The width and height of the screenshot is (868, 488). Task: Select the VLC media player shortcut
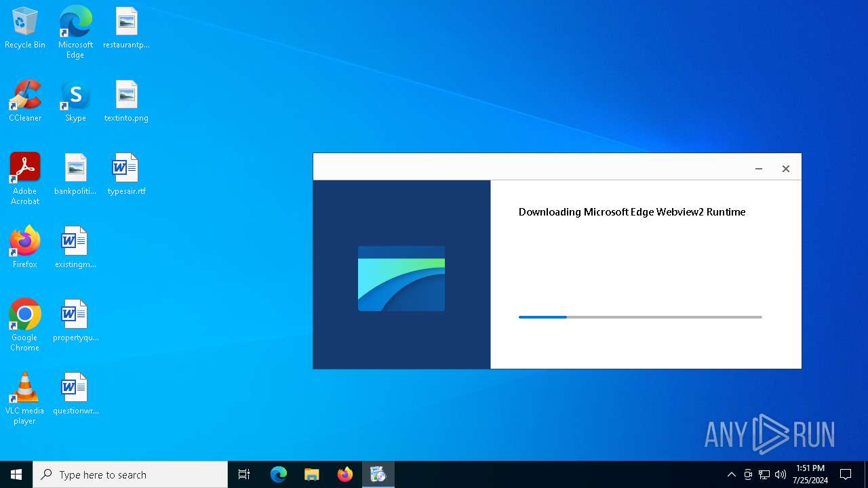(x=25, y=399)
